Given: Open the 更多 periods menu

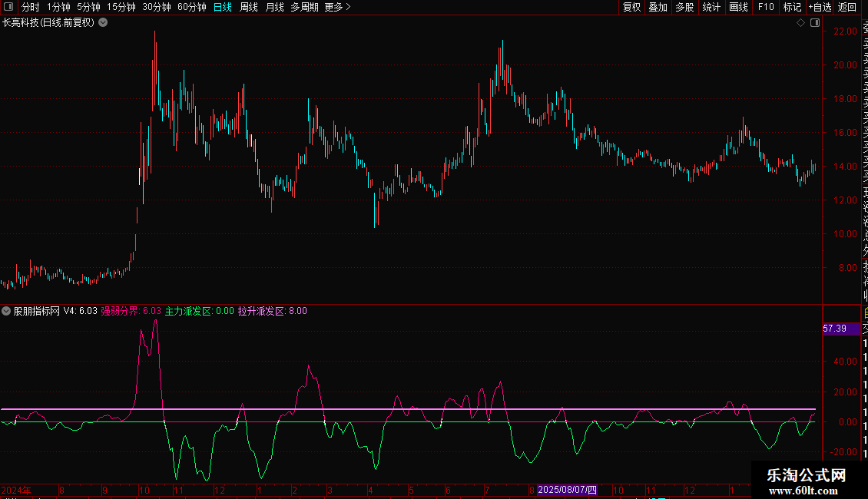Looking at the screenshot, I should (337, 7).
